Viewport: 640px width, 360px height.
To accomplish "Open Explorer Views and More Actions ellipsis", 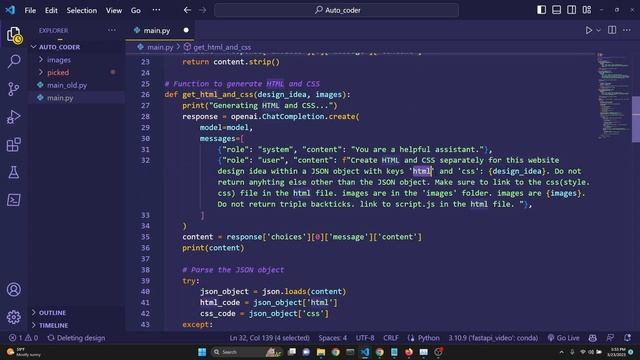I will tap(111, 30).
